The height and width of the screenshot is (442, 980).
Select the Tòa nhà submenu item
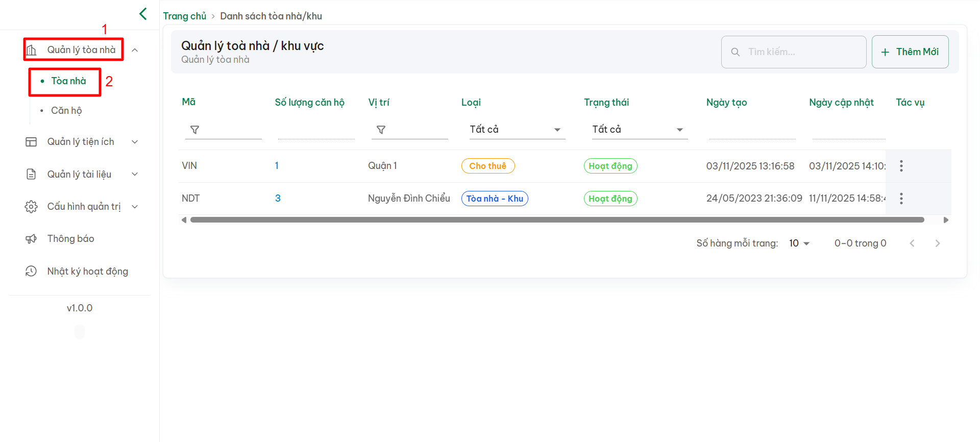(x=68, y=81)
